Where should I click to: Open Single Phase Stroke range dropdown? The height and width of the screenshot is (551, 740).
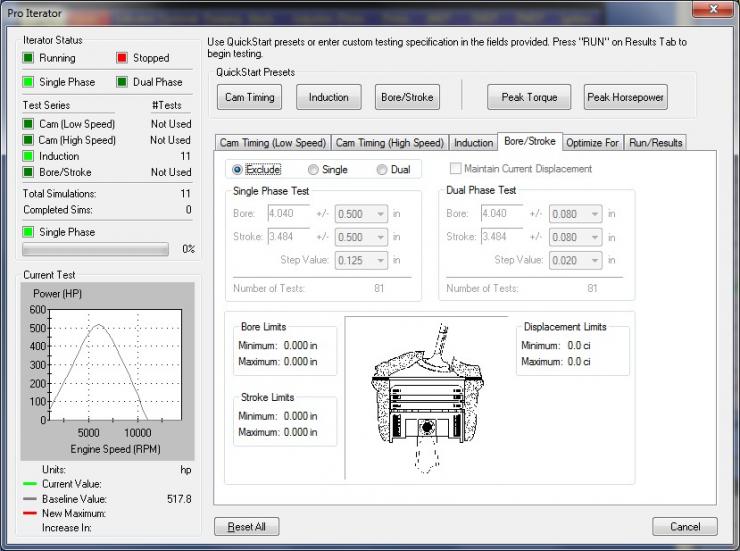[x=361, y=237]
